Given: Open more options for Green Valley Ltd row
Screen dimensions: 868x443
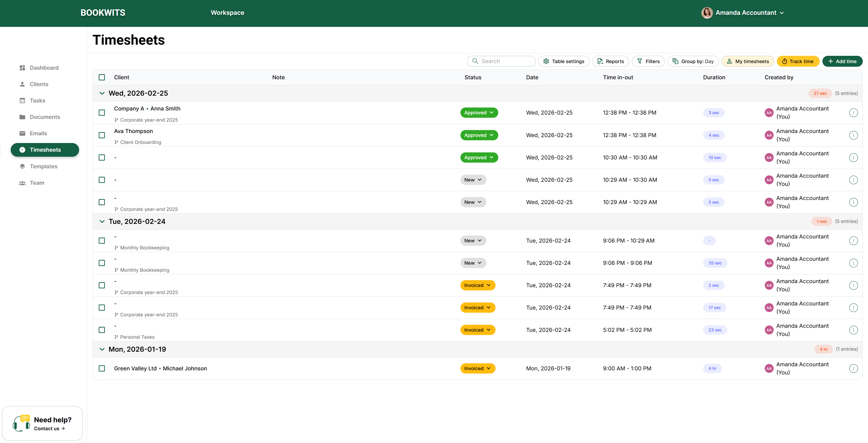Looking at the screenshot, I should [x=853, y=369].
